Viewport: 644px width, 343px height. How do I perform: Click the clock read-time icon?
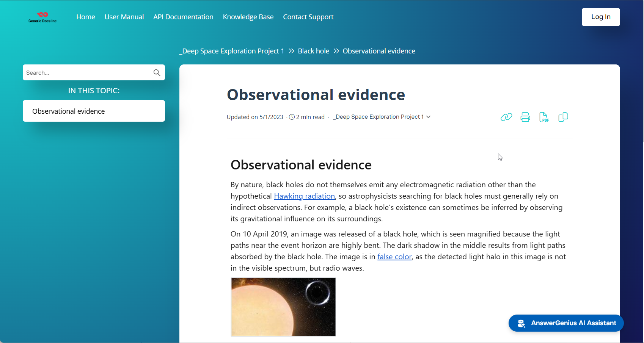point(292,117)
